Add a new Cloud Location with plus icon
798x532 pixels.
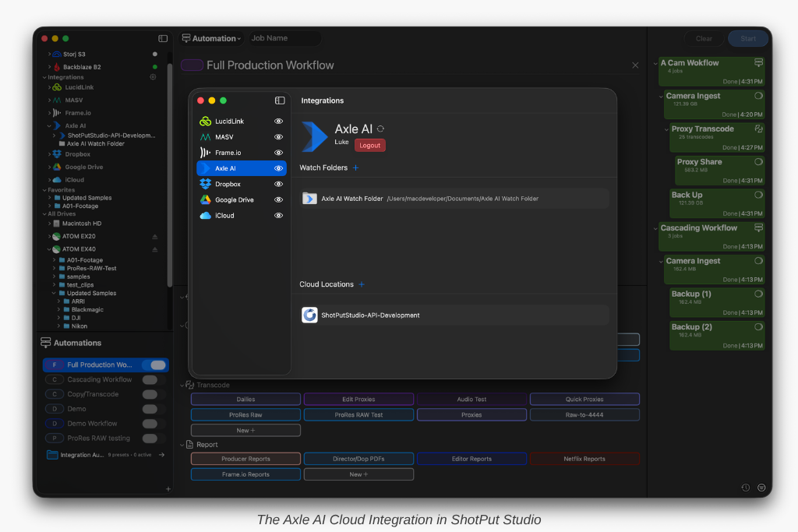tap(362, 284)
